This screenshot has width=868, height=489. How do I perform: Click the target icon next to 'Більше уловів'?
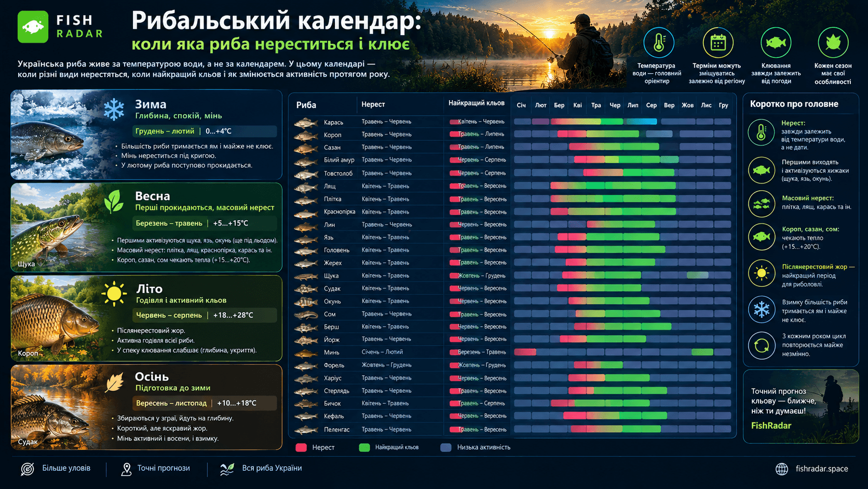pyautogui.click(x=28, y=469)
